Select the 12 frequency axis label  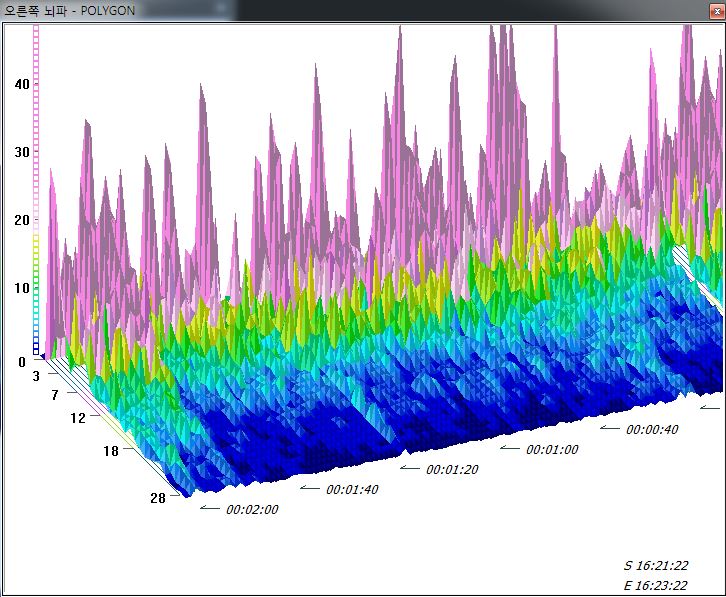(78, 418)
